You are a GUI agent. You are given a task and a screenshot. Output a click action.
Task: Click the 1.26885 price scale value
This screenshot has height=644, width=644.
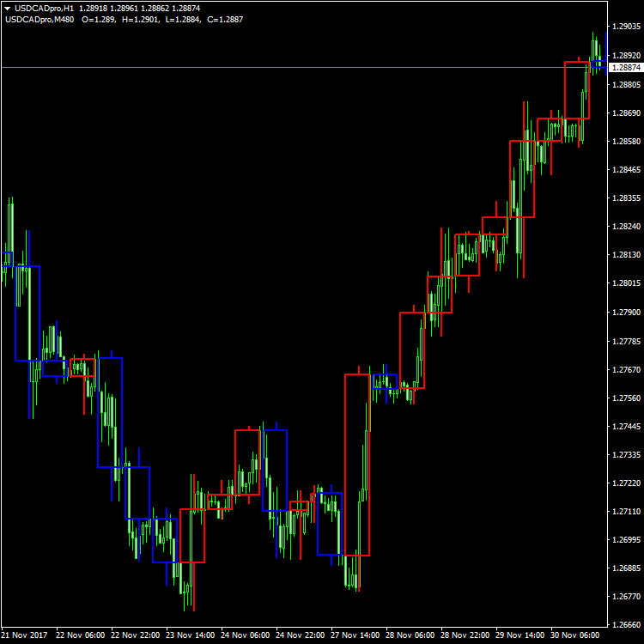click(x=626, y=568)
